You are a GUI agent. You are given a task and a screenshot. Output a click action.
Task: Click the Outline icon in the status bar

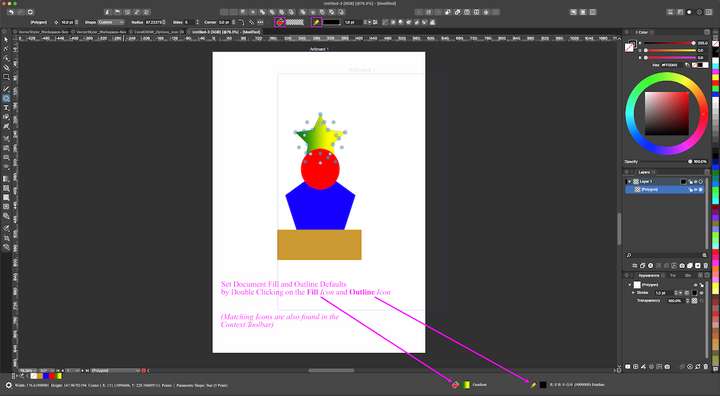[533, 385]
